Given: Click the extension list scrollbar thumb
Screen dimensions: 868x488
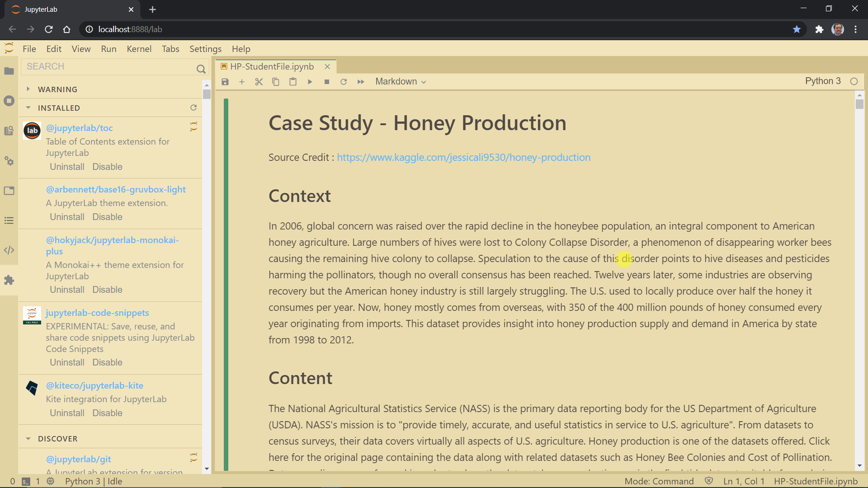Looking at the screenshot, I should coord(207,94).
